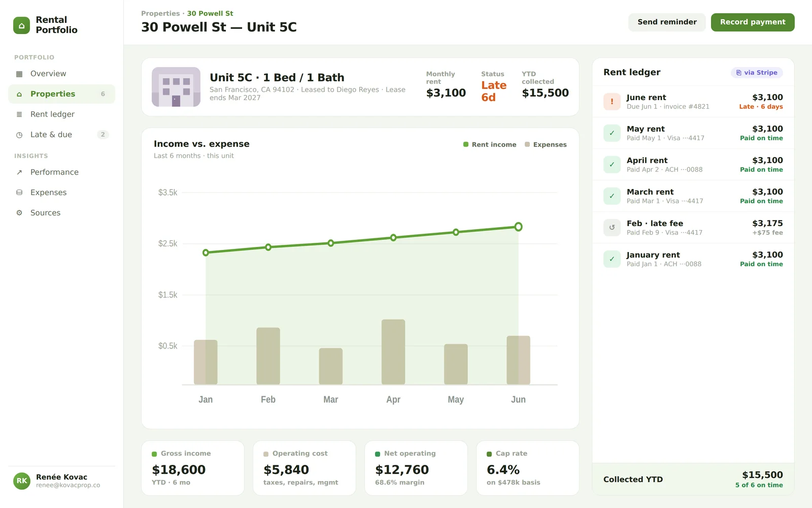
Task: Click the renee@kovacprop.co email text
Action: 68,485
